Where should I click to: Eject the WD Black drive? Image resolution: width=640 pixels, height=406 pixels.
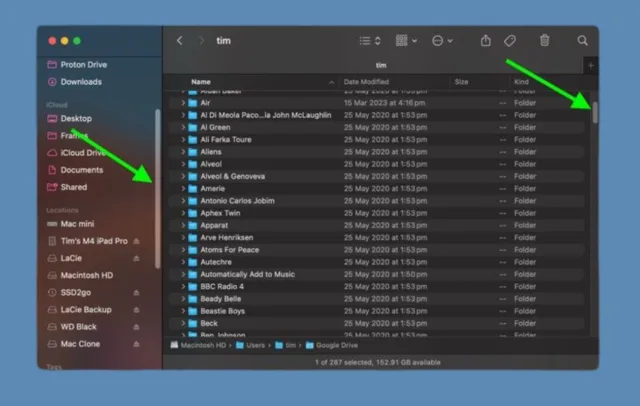[x=137, y=327]
